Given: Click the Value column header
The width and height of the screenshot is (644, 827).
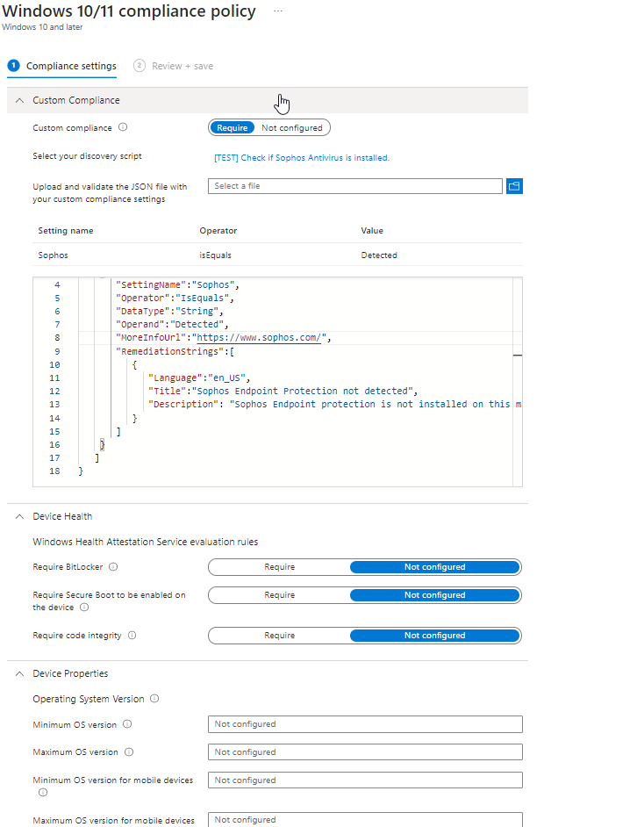Looking at the screenshot, I should point(372,231).
